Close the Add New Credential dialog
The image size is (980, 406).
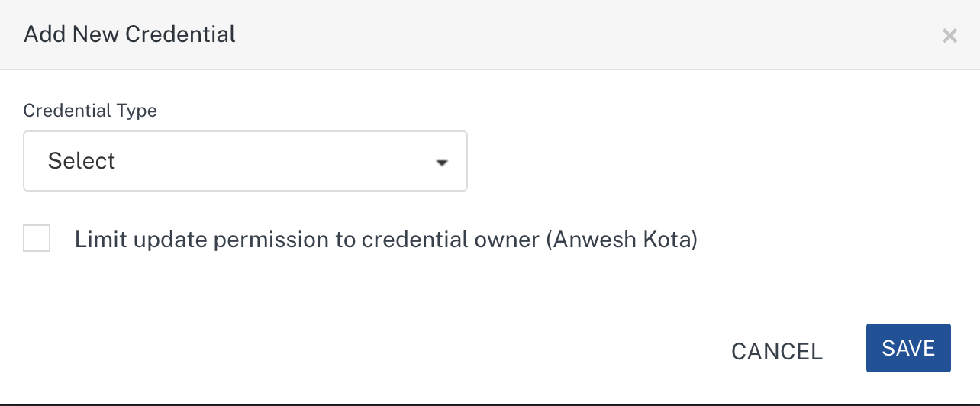949,36
